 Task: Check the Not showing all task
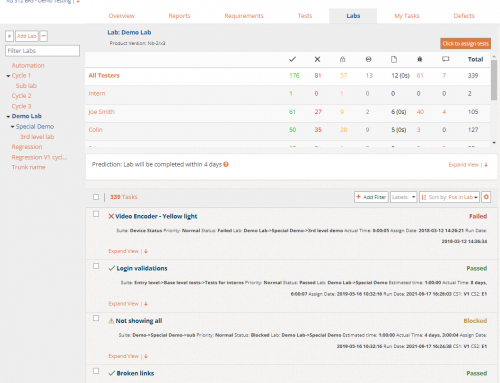96,318
